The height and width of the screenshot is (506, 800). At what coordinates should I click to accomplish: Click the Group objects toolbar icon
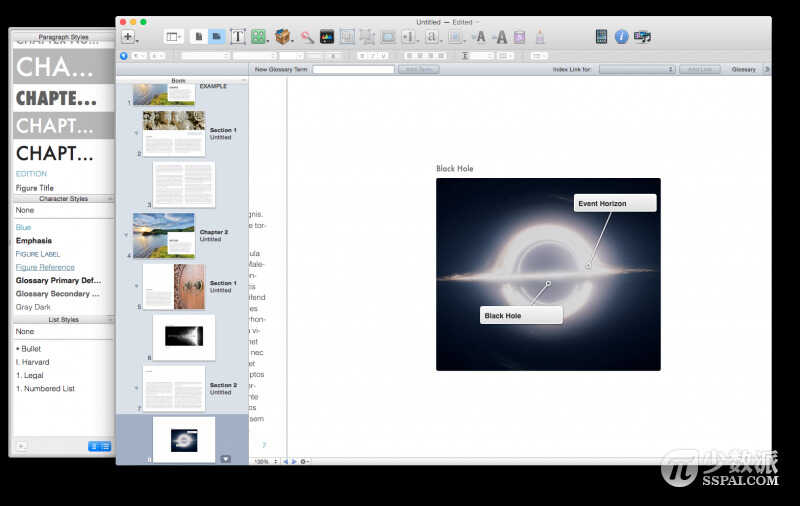[367, 37]
